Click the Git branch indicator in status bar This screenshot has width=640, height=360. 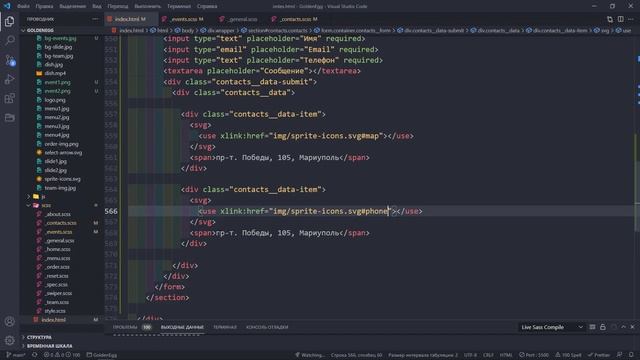(16, 355)
